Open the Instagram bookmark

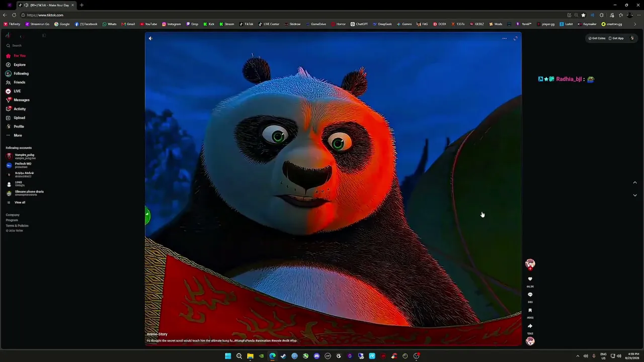point(171,24)
